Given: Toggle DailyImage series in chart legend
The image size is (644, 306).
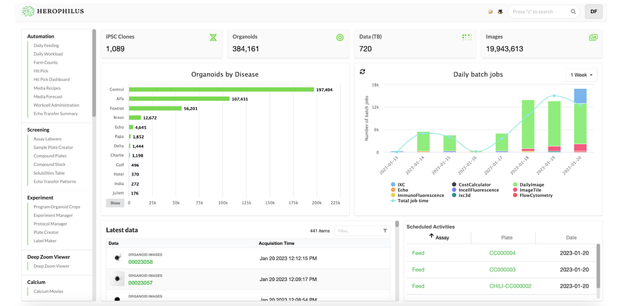Looking at the screenshot, I should pos(530,184).
